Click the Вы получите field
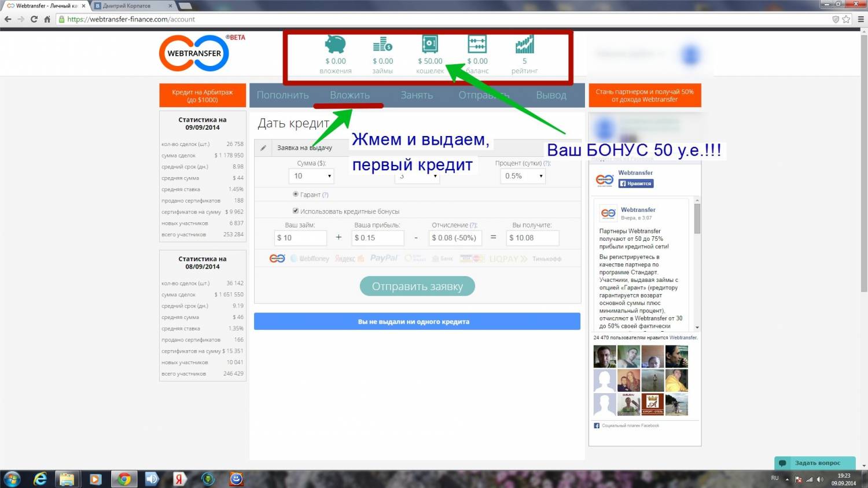 pos(532,238)
